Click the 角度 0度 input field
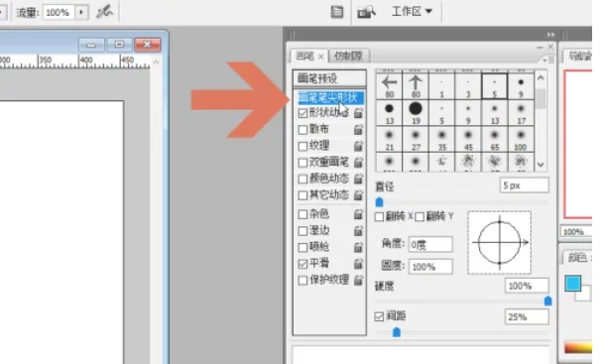608x364 pixels. [430, 245]
